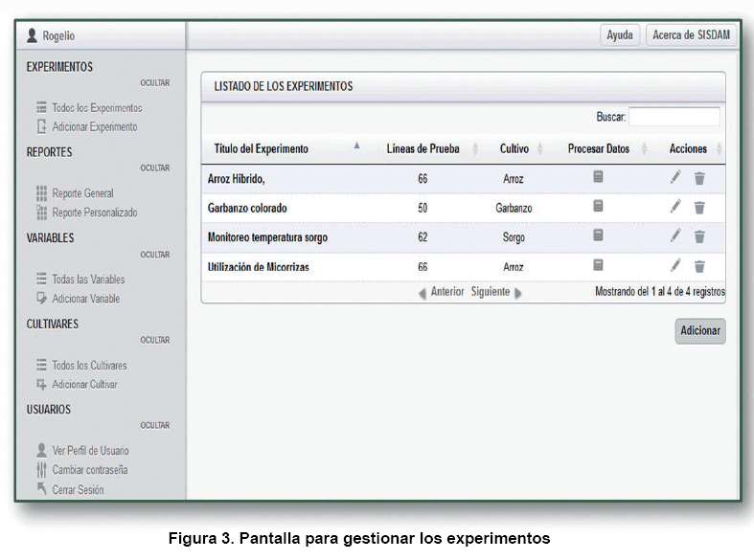Click the Adicionar button
The height and width of the screenshot is (560, 754).
pyautogui.click(x=699, y=331)
